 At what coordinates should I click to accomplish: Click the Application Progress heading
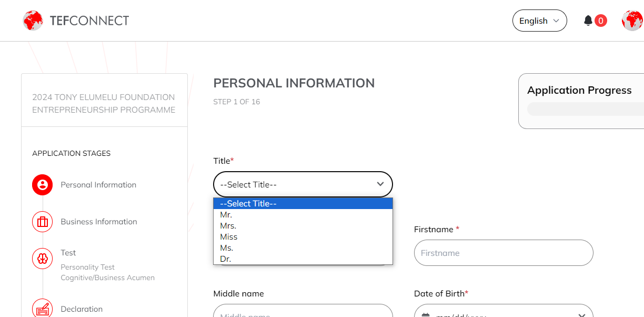pos(579,90)
